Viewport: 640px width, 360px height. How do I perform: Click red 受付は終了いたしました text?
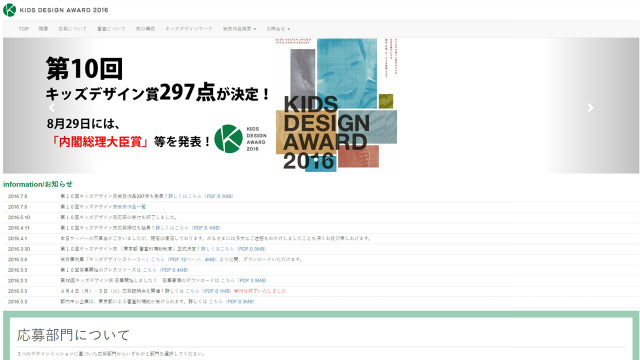pos(260,291)
